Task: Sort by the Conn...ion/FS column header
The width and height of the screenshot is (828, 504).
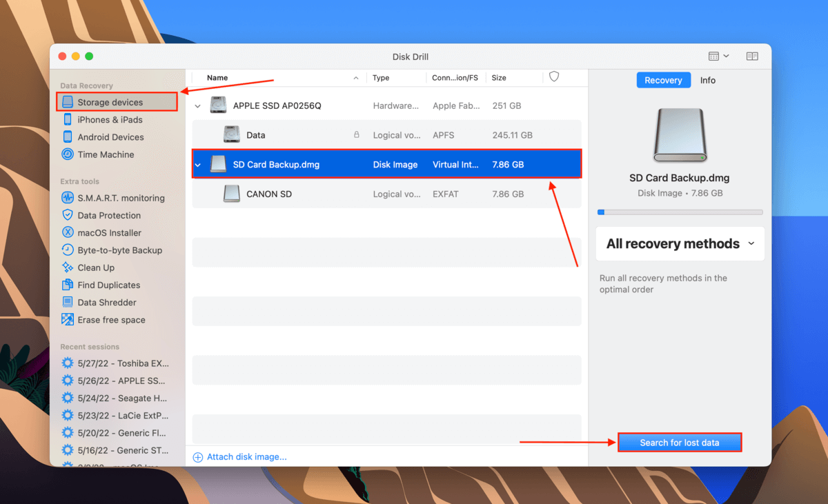Action: point(455,78)
